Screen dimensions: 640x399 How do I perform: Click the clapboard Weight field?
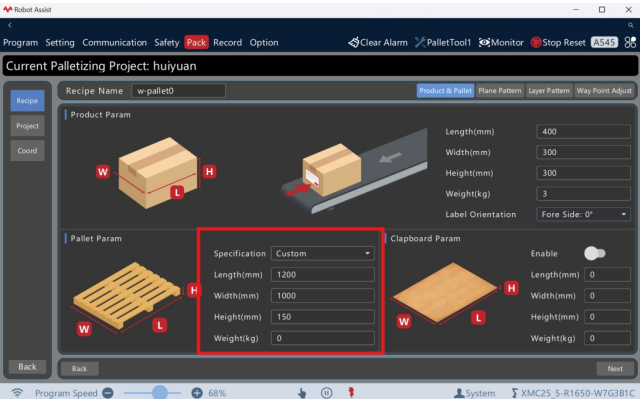click(607, 338)
